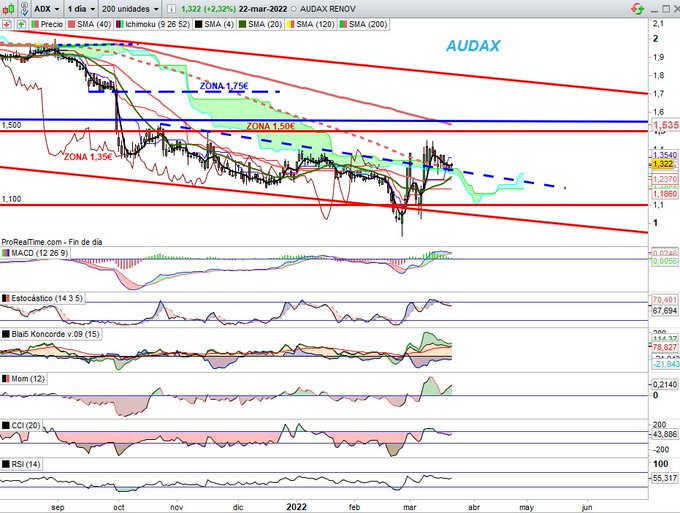Click the Ichimoku color swatch icon

tap(119, 24)
